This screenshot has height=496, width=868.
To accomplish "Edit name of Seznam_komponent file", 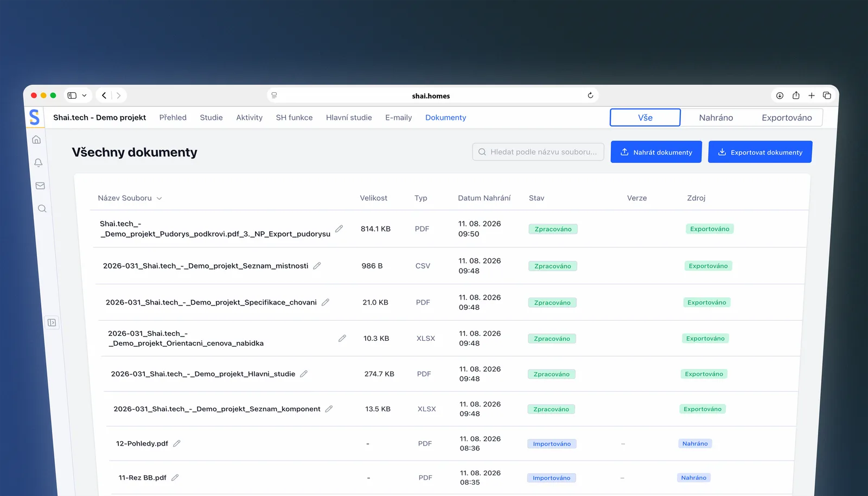I will click(x=329, y=409).
